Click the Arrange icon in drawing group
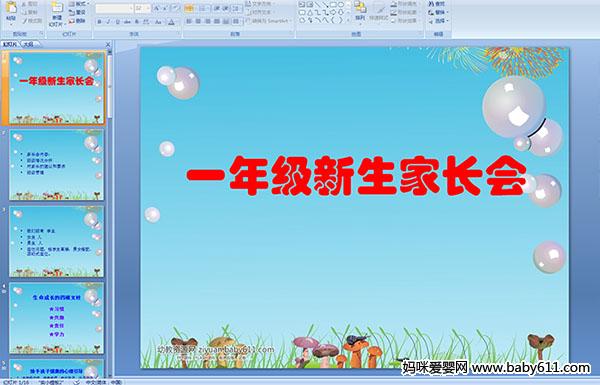The height and width of the screenshot is (385, 600). point(360,7)
